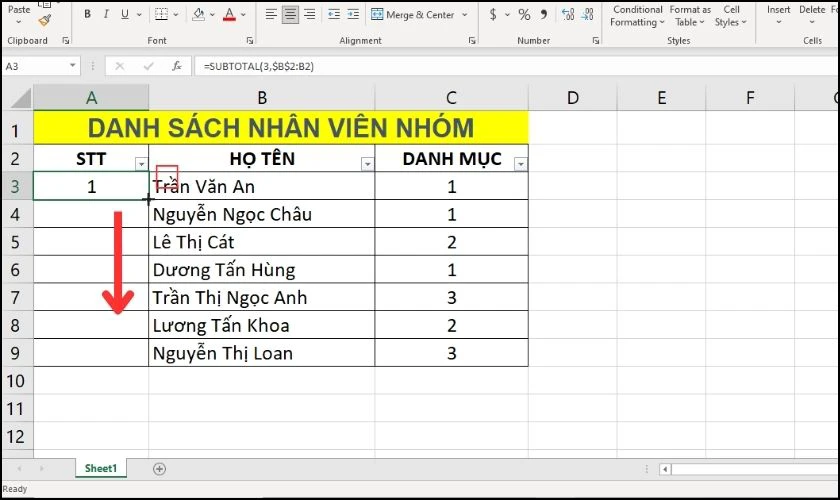Viewport: 840px width, 500px height.
Task: Select all cells via corner triangle
Action: tap(20, 98)
